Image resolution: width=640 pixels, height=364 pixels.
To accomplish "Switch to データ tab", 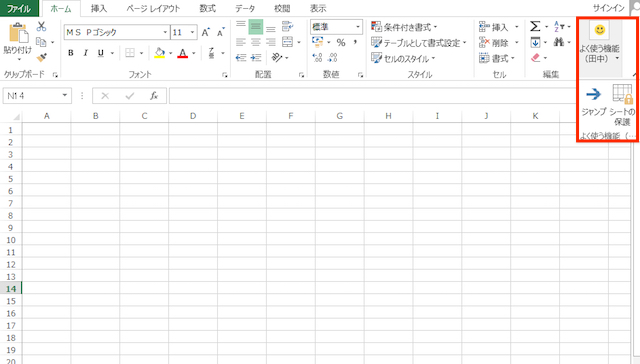I will click(244, 8).
